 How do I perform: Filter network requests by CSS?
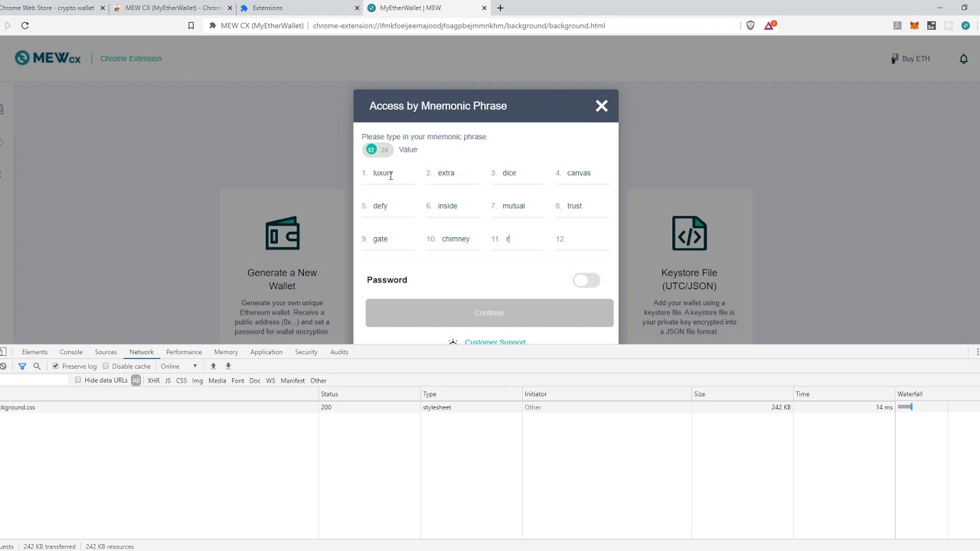[x=181, y=380]
